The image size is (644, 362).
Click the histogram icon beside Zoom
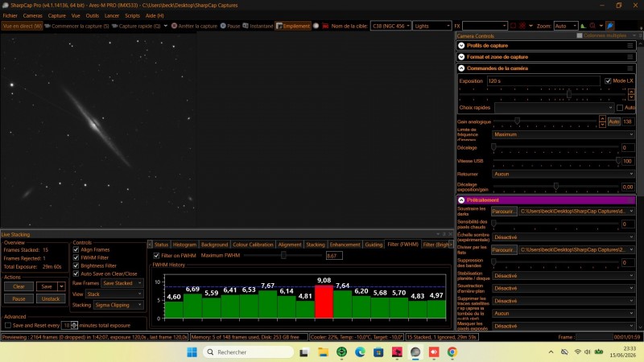583,26
